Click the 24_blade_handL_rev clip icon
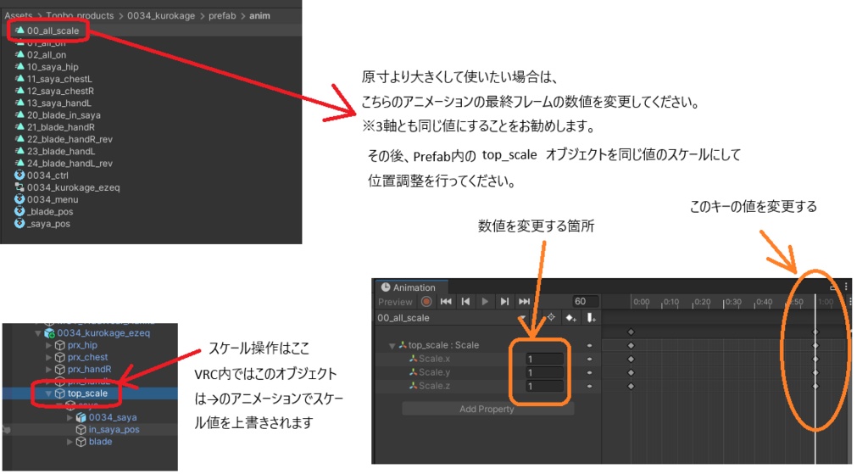868x474 pixels. (20, 164)
